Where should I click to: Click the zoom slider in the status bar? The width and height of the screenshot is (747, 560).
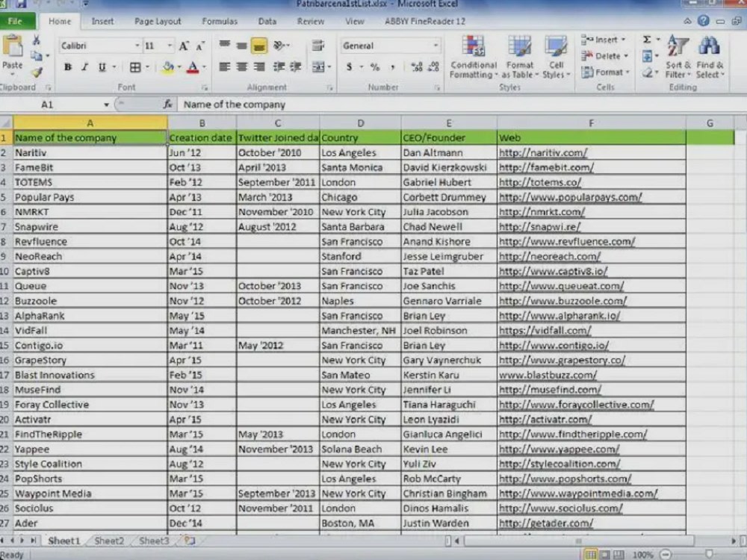click(x=709, y=554)
